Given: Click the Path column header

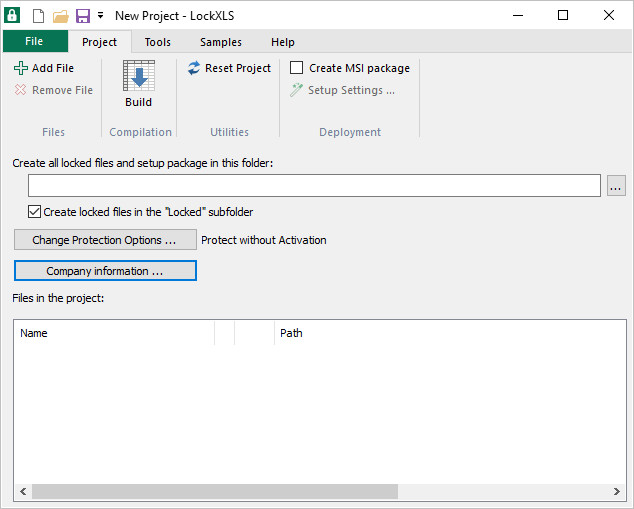Looking at the screenshot, I should click(x=450, y=333).
